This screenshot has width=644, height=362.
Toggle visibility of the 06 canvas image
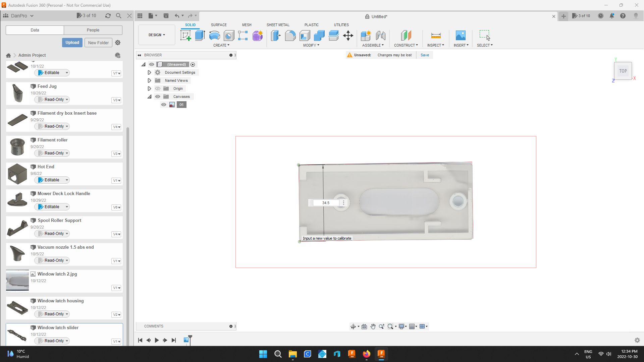click(164, 105)
